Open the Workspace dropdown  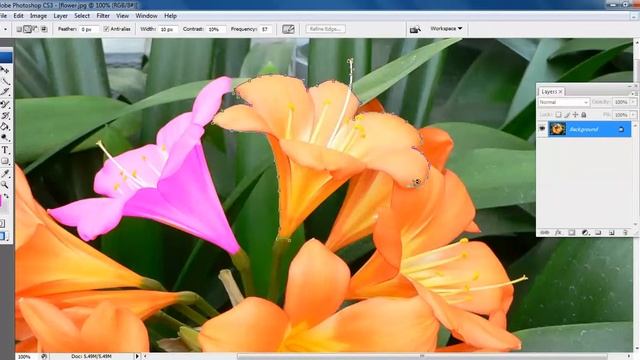446,29
